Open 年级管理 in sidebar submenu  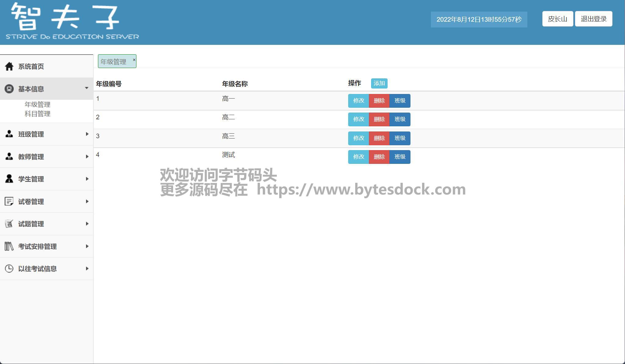tap(38, 105)
